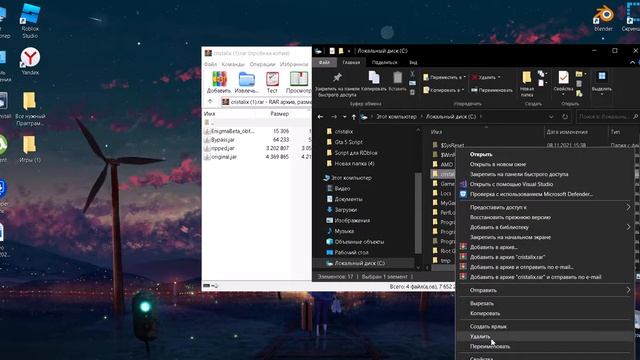Click the Копировать ribbon icon in Explorer

(374, 77)
